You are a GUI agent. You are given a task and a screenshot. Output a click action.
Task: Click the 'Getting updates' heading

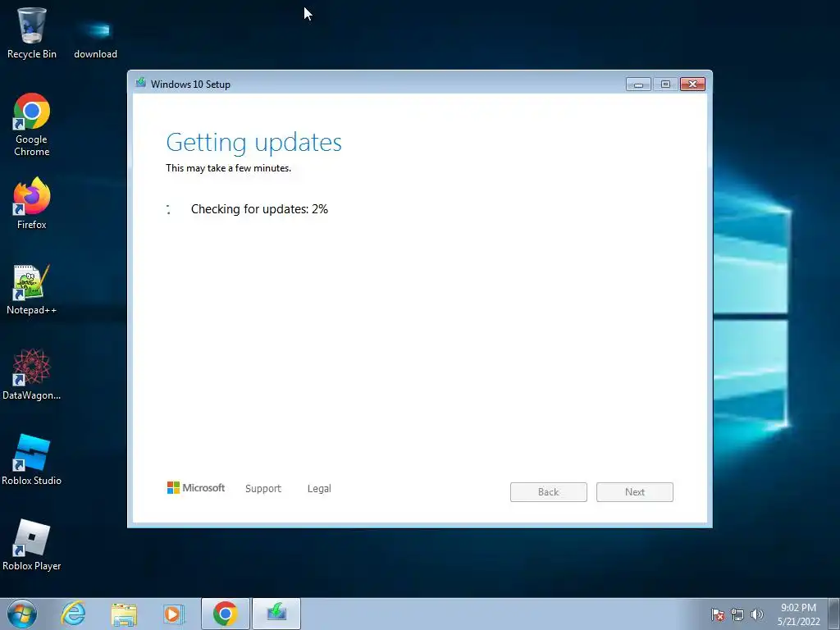coord(254,143)
